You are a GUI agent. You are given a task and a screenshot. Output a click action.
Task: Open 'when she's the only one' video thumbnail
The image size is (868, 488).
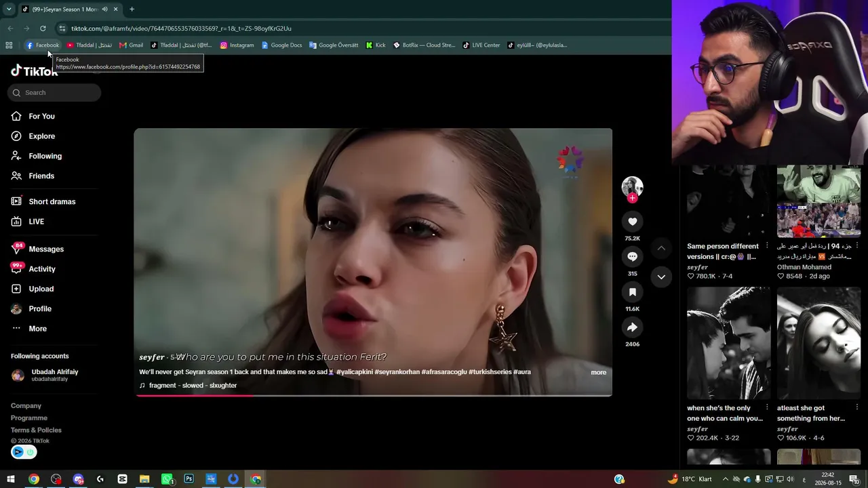[x=728, y=343]
